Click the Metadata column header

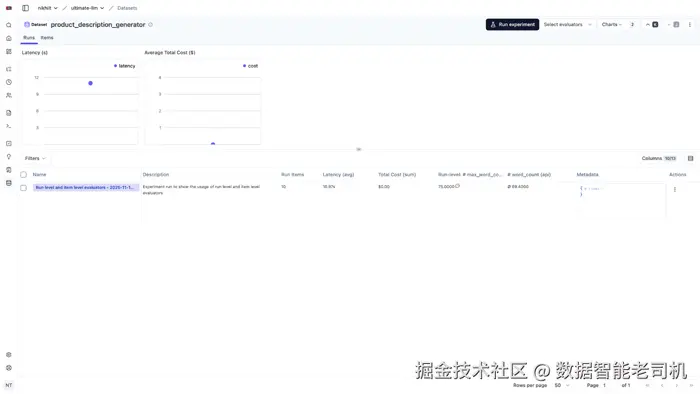588,174
